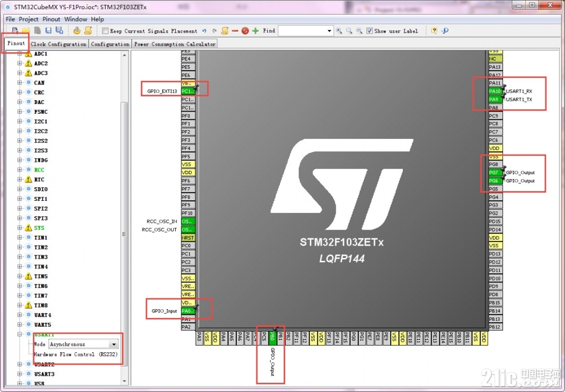
Task: Click the green pin labeled GPIO_Input
Action: 188,311
